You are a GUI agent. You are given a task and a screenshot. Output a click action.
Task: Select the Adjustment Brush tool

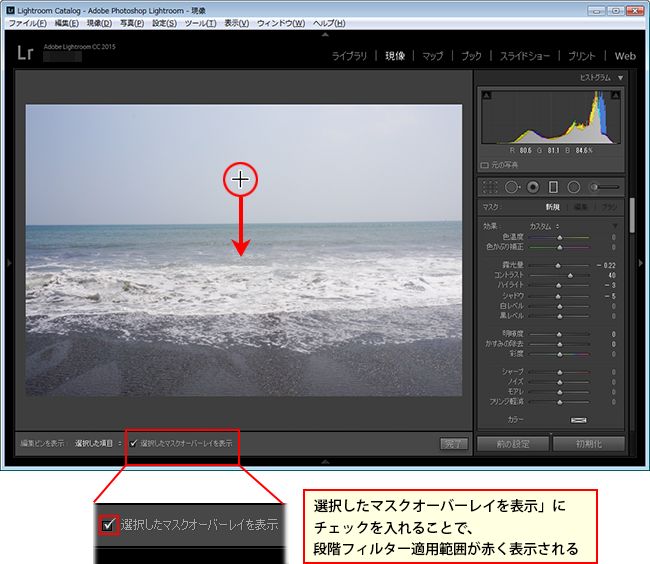coord(604,187)
